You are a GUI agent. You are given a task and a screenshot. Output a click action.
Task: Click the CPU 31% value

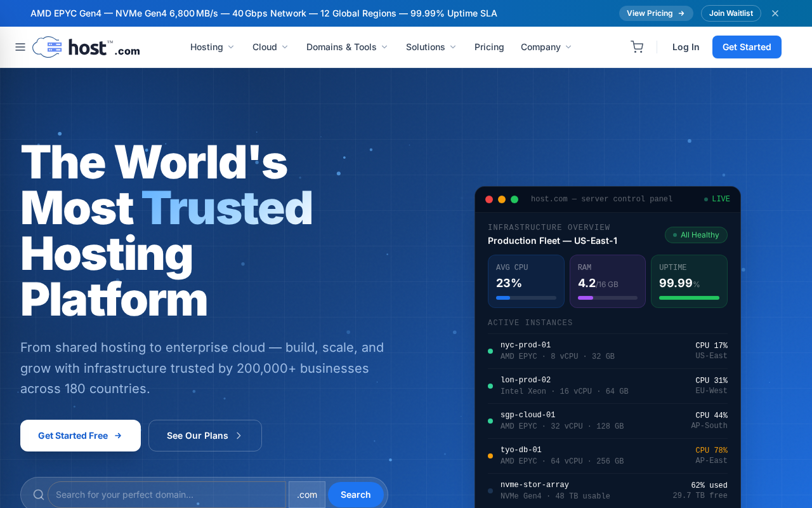coord(711,381)
